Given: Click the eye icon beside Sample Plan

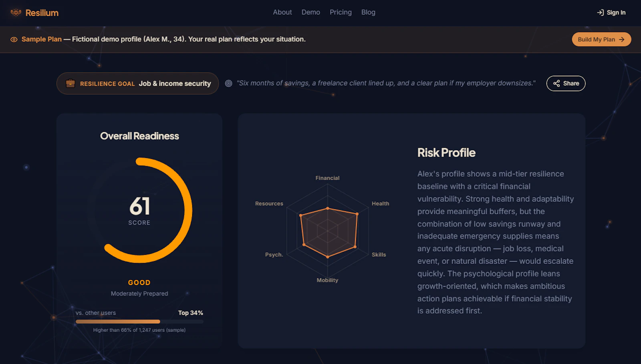Looking at the screenshot, I should [14, 39].
